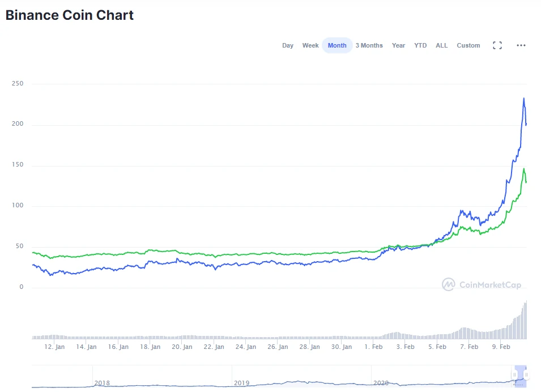
Task: Click the 26. Jan date label
Action: click(x=278, y=347)
